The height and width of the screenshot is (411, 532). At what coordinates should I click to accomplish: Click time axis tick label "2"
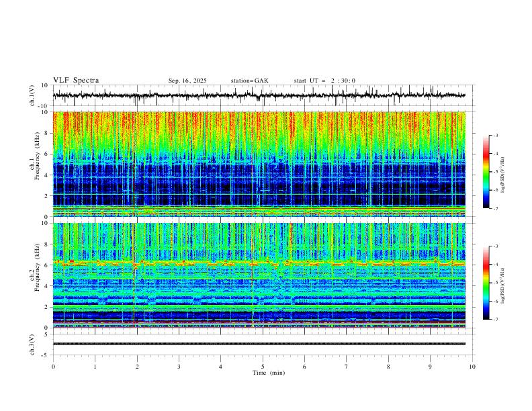click(x=137, y=367)
